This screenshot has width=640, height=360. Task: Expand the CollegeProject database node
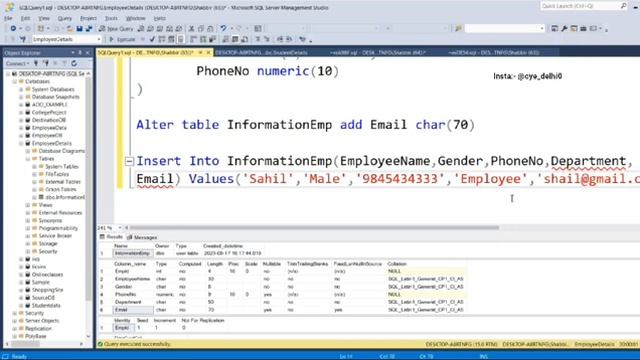point(21,113)
